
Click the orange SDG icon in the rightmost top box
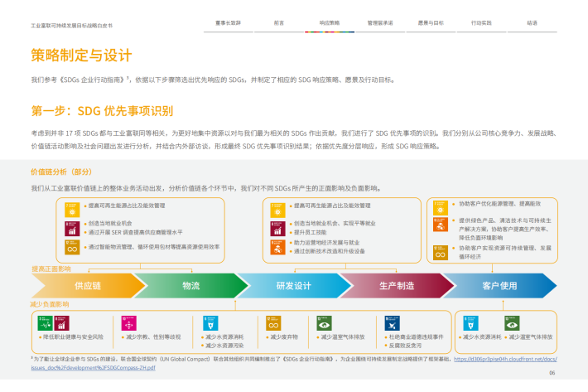pyautogui.click(x=439, y=224)
